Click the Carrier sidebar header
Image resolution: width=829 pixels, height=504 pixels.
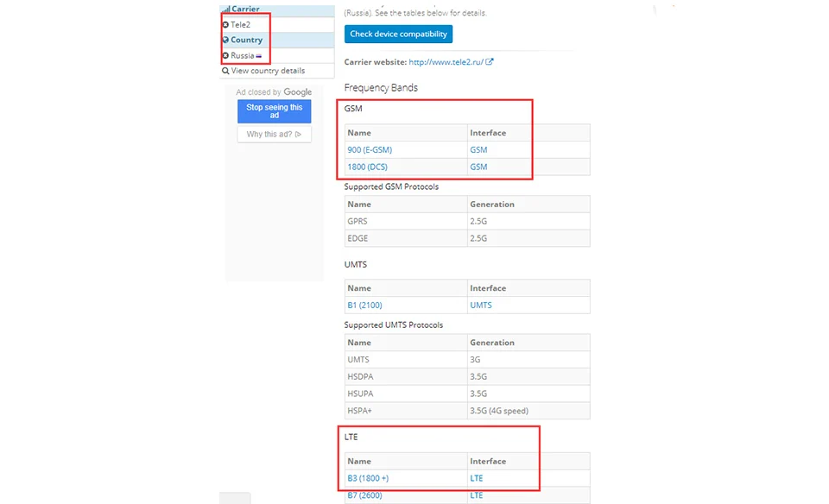[277, 9]
